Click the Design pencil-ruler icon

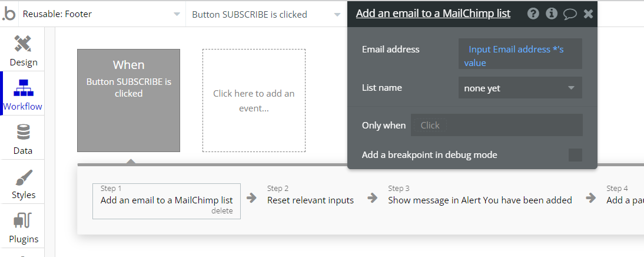(23, 43)
